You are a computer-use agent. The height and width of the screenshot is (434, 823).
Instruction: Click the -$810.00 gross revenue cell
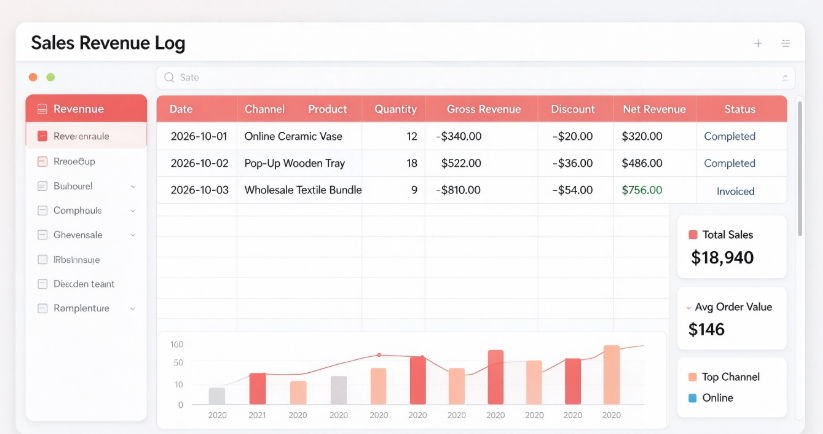coord(458,190)
